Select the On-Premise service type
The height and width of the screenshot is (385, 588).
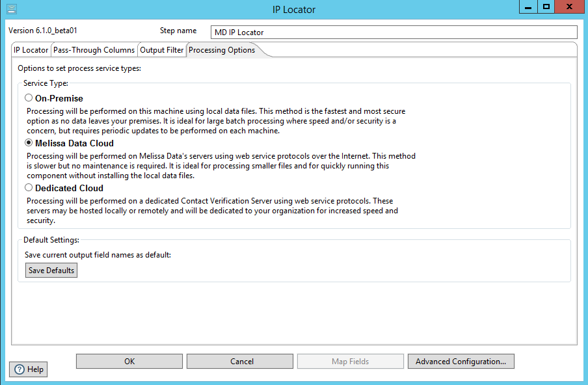point(29,98)
